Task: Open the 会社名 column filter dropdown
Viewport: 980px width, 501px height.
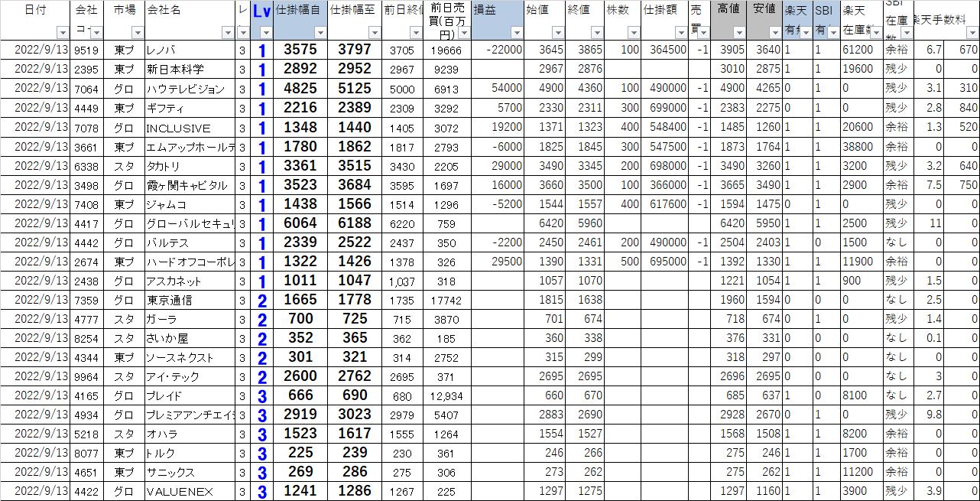Action: [x=228, y=33]
